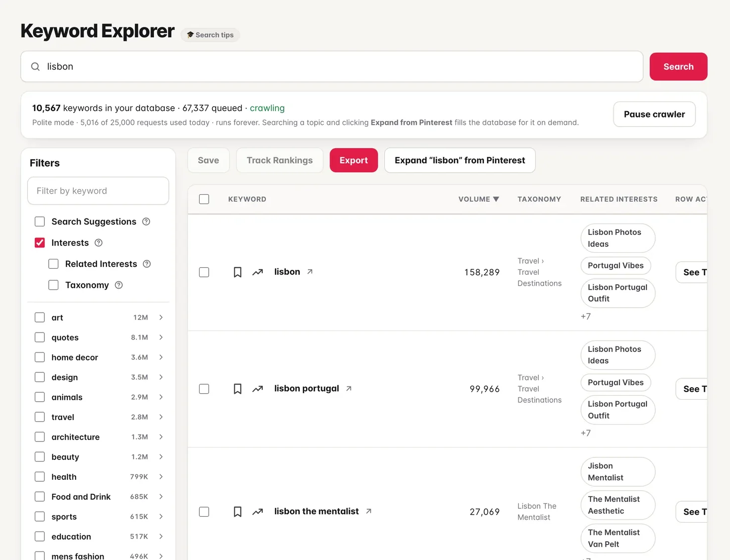Check the travel category filter

tap(40, 417)
